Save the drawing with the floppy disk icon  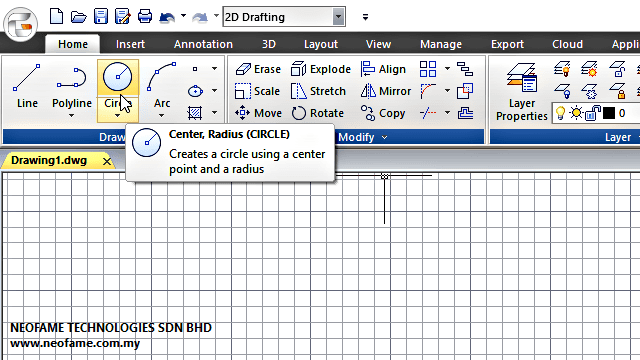click(x=101, y=17)
